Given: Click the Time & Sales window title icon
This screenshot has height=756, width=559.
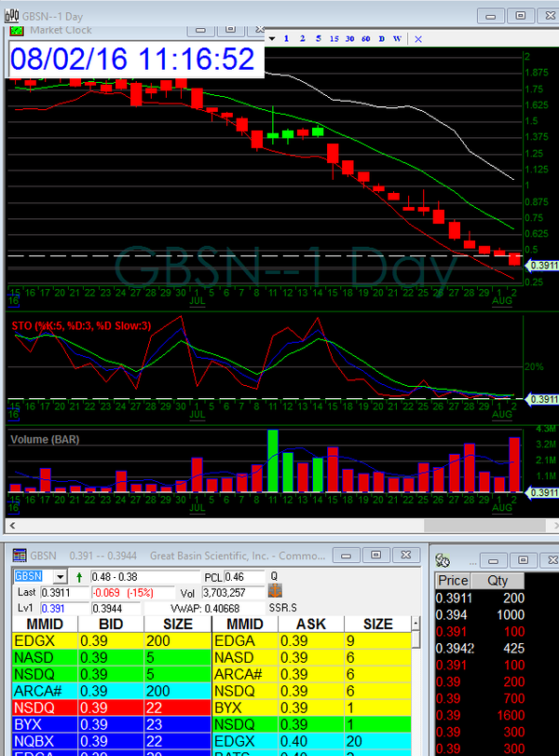Looking at the screenshot, I should [443, 559].
